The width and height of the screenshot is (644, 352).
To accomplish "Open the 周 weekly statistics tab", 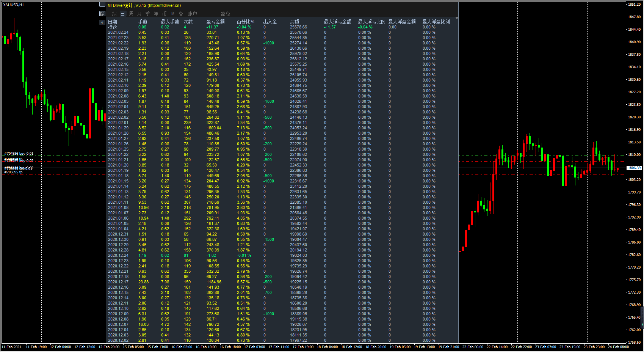I will click(131, 14).
